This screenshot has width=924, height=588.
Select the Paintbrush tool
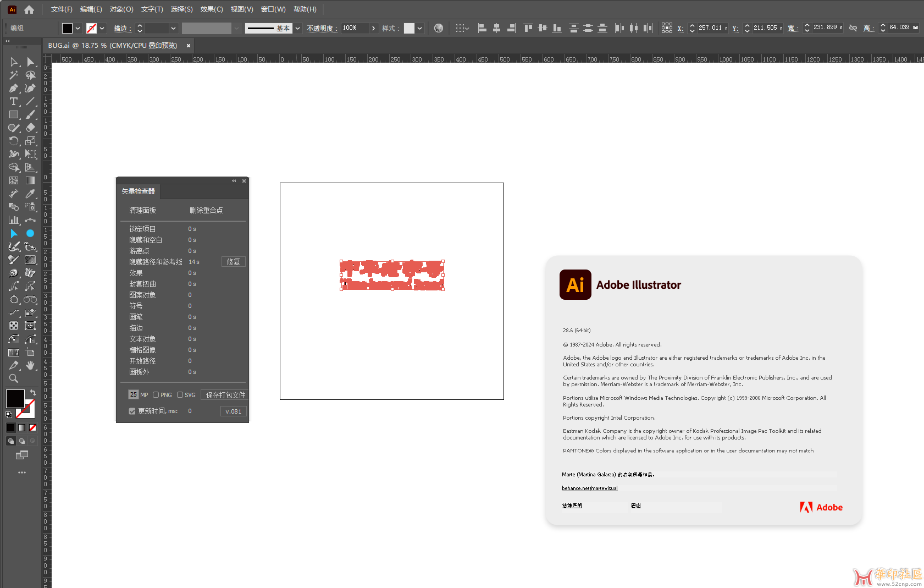[30, 115]
